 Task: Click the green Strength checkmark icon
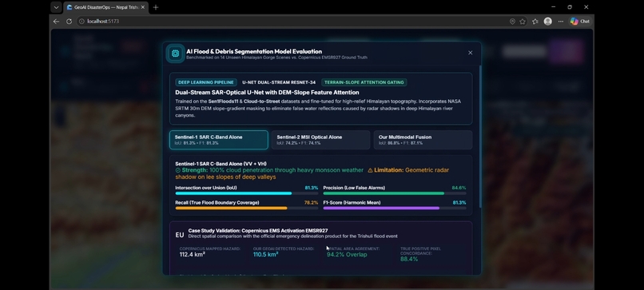pos(178,170)
